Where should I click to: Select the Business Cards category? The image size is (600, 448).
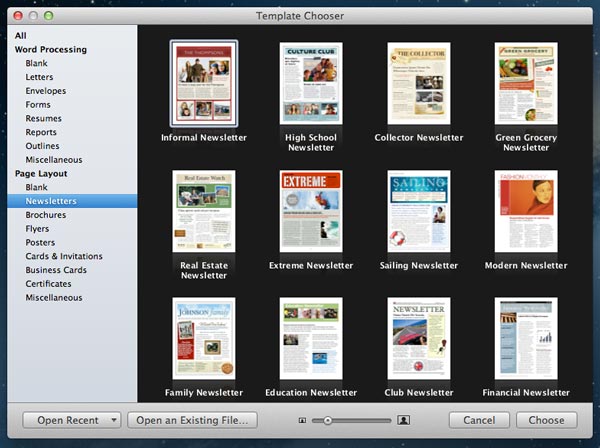pos(57,270)
